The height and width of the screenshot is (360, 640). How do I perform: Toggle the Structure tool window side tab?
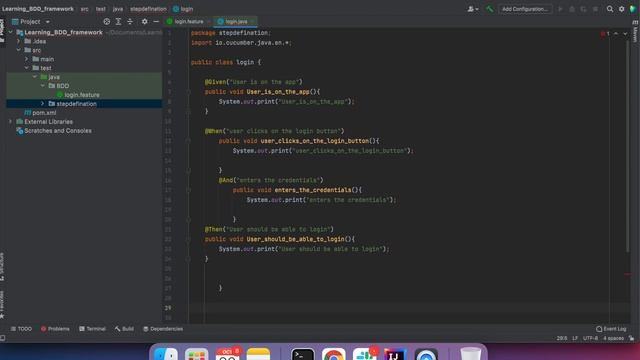pos(2,267)
